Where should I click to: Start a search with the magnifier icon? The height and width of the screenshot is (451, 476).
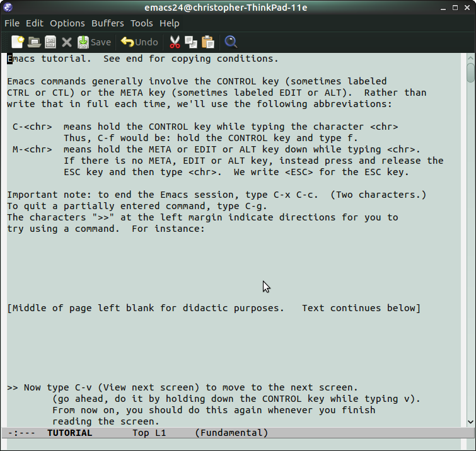231,42
